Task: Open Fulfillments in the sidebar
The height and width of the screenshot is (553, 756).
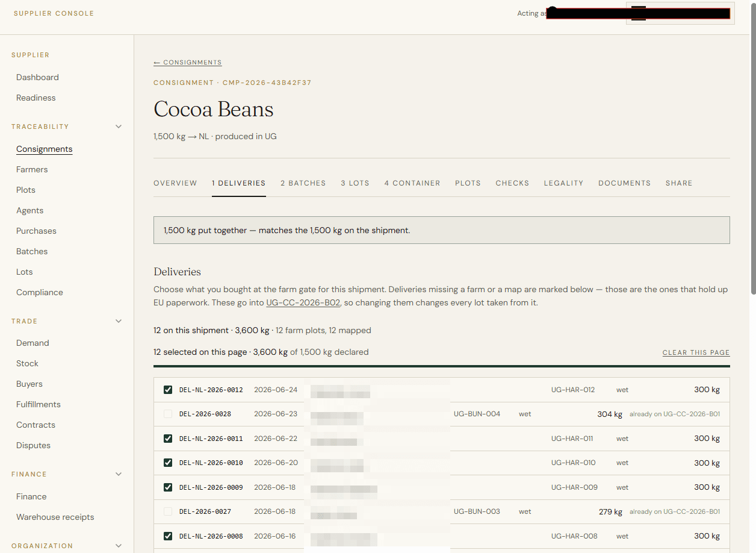Action: pyautogui.click(x=39, y=404)
